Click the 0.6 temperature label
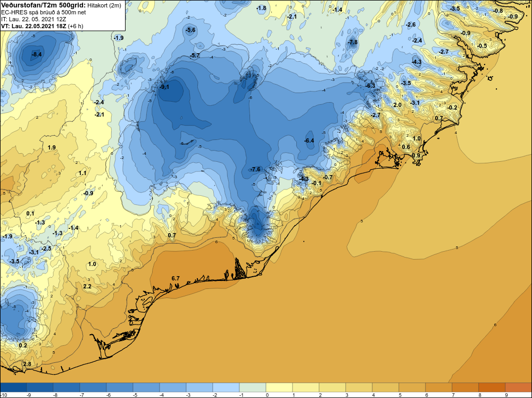The height and width of the screenshot is (398, 532). click(x=406, y=147)
